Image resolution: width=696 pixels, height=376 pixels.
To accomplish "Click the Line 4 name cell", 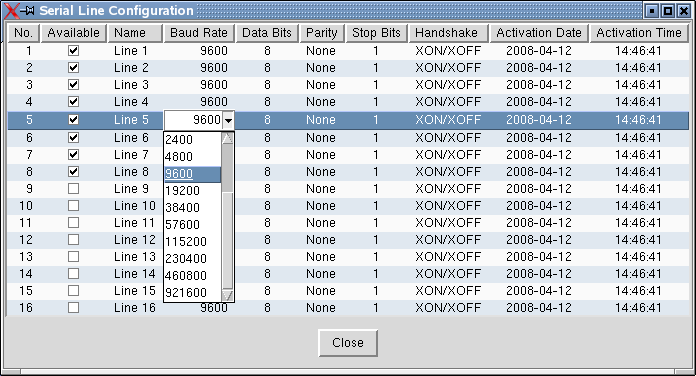I will 135,102.
